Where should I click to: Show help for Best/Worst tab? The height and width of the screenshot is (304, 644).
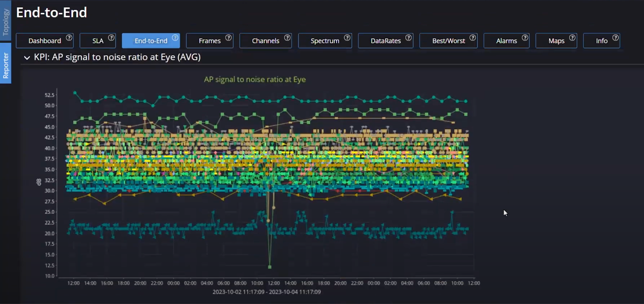pyautogui.click(x=473, y=37)
